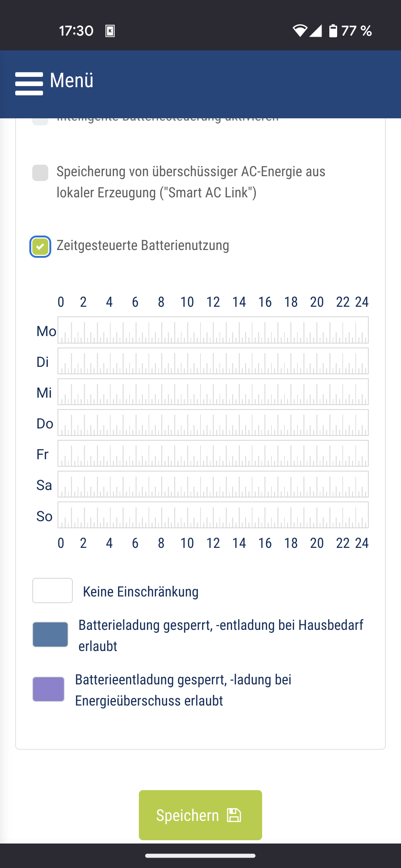Image resolution: width=401 pixels, height=868 pixels.
Task: Click the Samstag (Sa) schedule row
Action: (x=213, y=484)
